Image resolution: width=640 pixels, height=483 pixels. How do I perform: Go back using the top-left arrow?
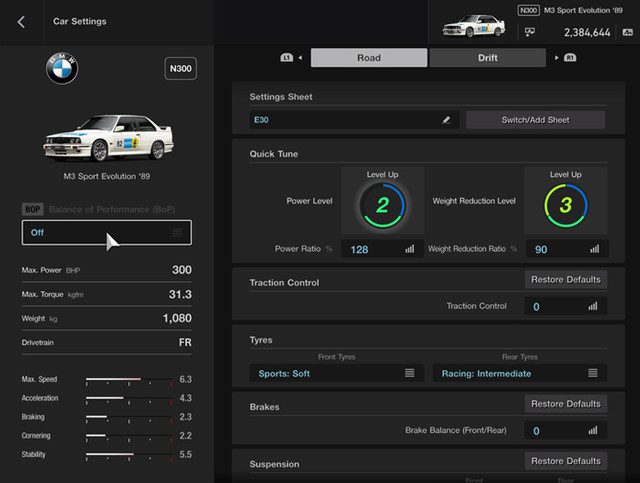(x=22, y=21)
